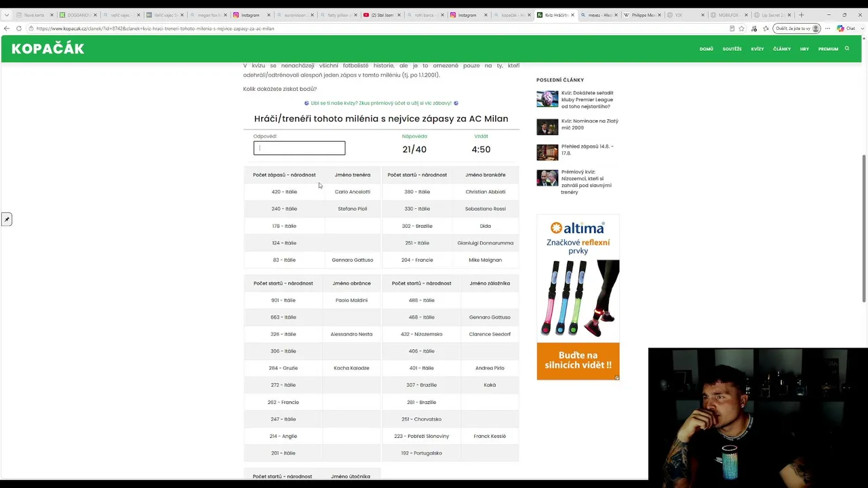The image size is (868, 488).
Task: Click the premium account promo link above the quiz
Action: (x=381, y=103)
